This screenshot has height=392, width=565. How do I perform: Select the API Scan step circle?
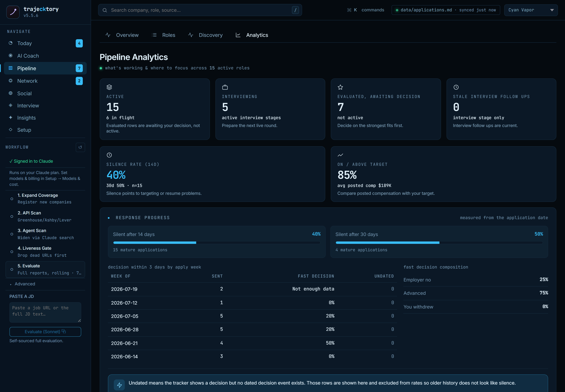tap(12, 216)
